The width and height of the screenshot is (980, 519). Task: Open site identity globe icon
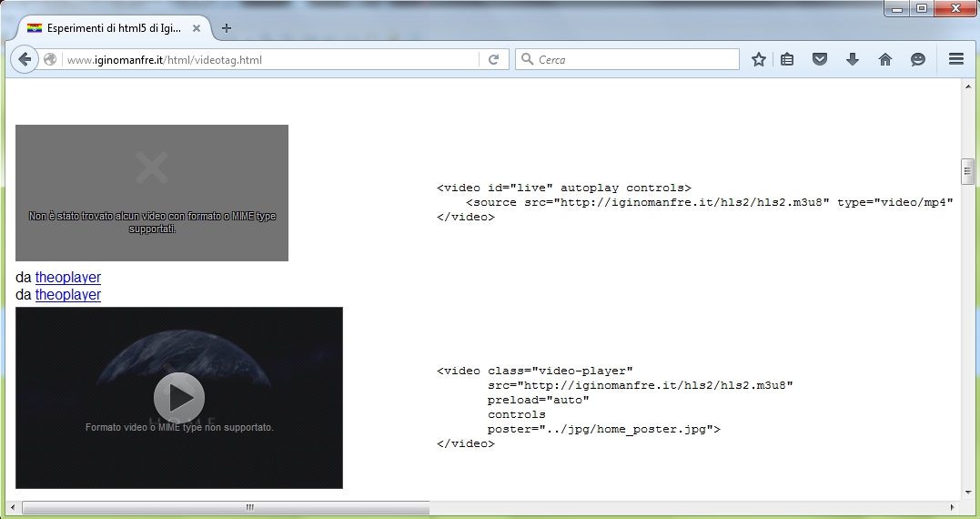pos(50,59)
